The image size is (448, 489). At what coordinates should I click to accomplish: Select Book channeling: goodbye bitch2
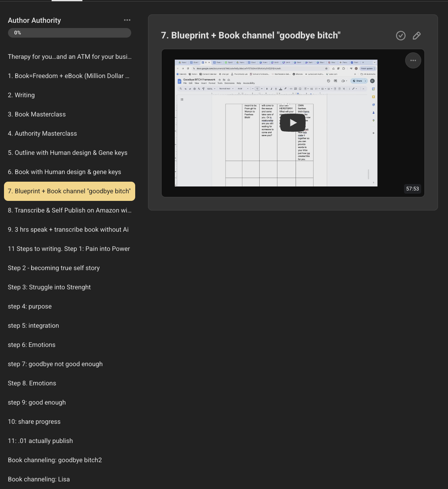(x=70, y=460)
